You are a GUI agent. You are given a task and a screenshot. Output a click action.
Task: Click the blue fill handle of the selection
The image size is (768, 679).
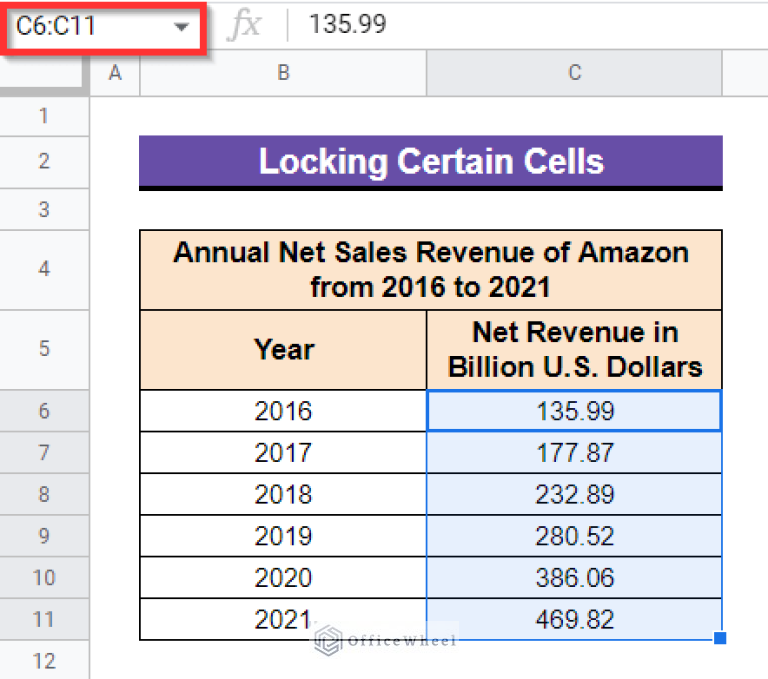[720, 638]
